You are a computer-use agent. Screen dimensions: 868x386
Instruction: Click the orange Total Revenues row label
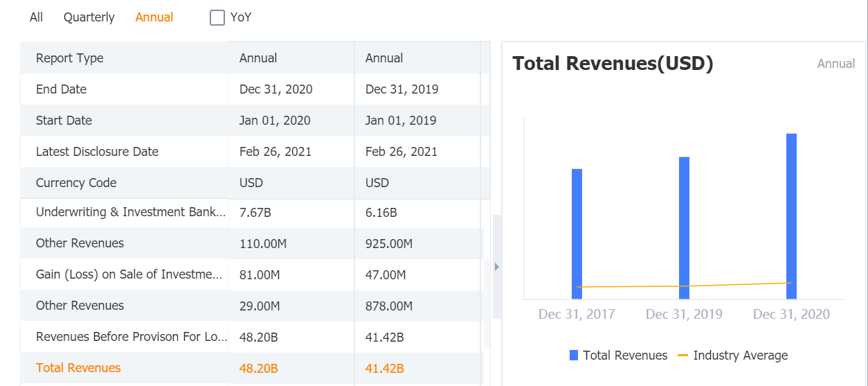tap(78, 368)
